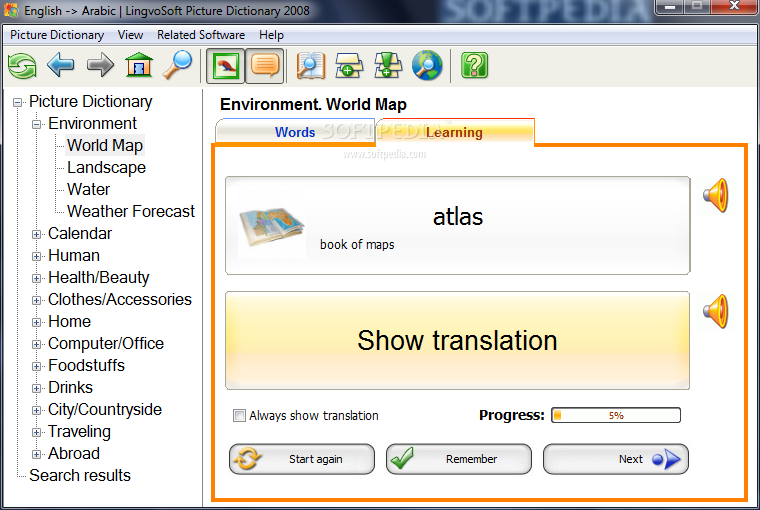Click the download cards arrow icon
The image size is (760, 510).
pyautogui.click(x=388, y=65)
